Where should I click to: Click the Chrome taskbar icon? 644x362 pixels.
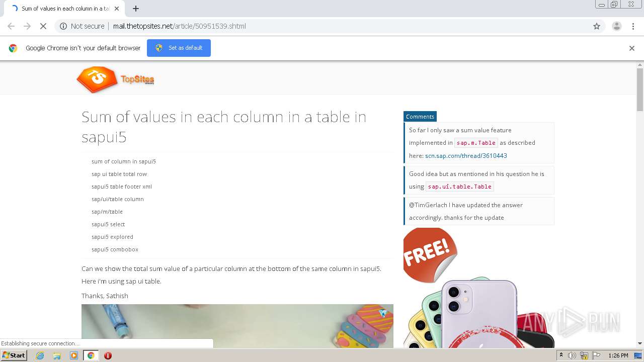[x=91, y=355]
